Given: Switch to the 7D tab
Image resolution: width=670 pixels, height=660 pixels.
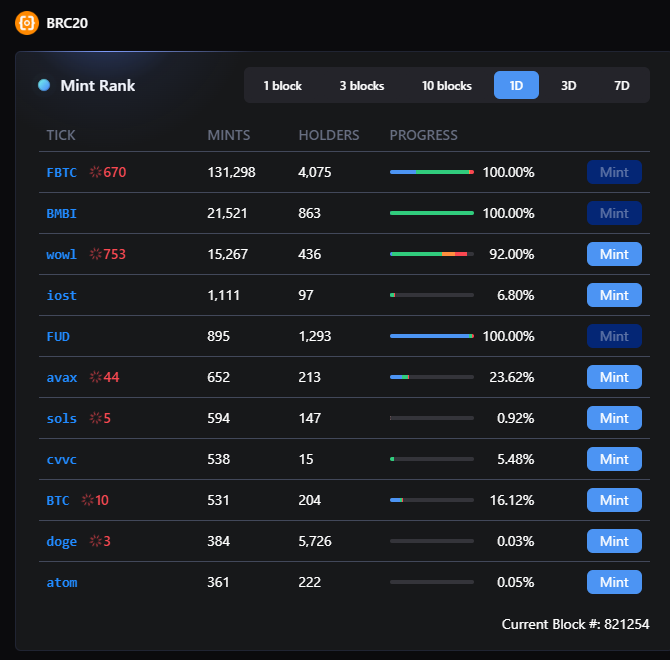Looking at the screenshot, I should coord(622,85).
